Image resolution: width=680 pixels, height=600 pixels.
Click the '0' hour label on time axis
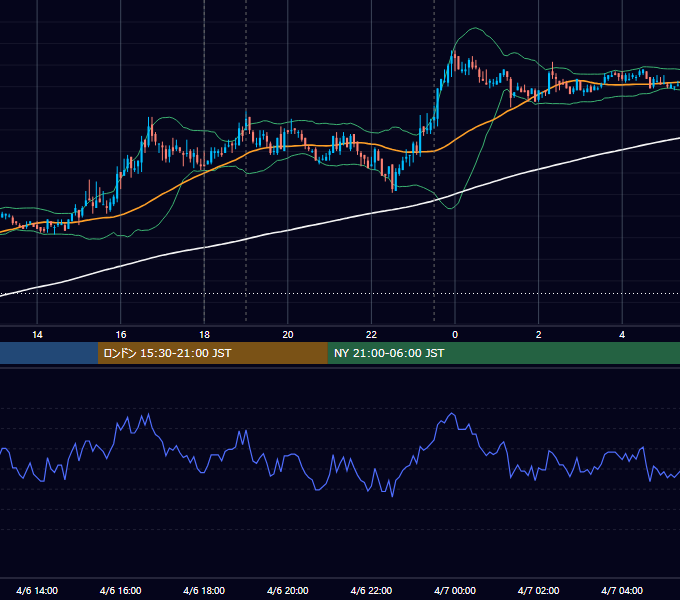tap(455, 335)
